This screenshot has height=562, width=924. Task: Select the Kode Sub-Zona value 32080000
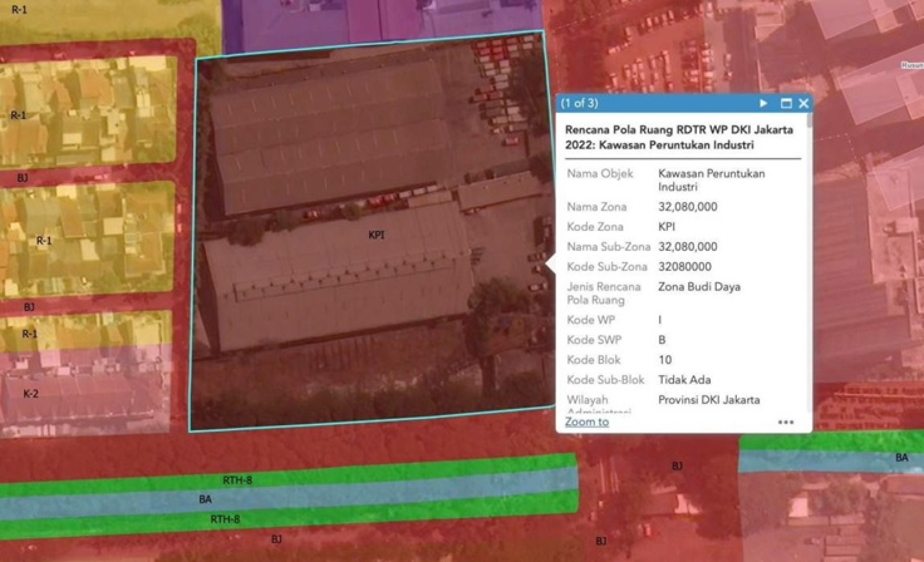pos(684,267)
